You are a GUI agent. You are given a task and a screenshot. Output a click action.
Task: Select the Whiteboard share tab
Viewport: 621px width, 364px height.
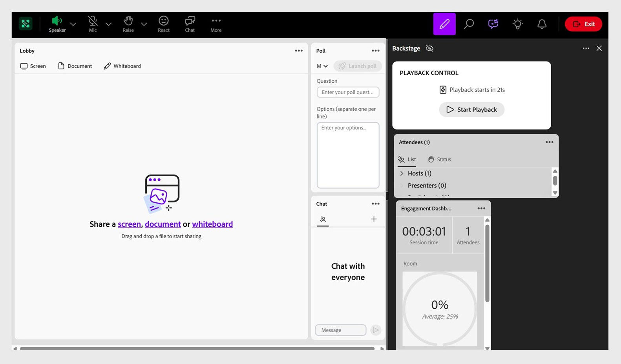click(x=122, y=66)
